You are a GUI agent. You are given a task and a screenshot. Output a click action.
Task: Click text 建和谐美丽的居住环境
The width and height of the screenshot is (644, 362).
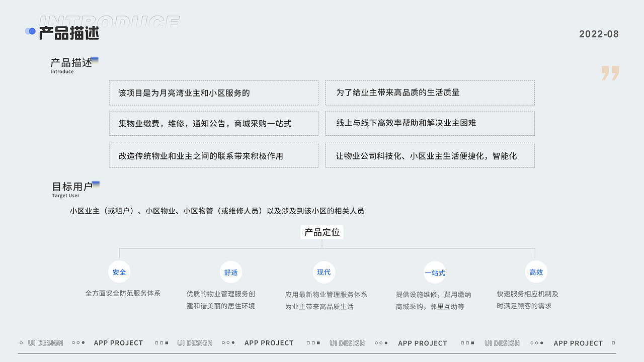[221, 306]
